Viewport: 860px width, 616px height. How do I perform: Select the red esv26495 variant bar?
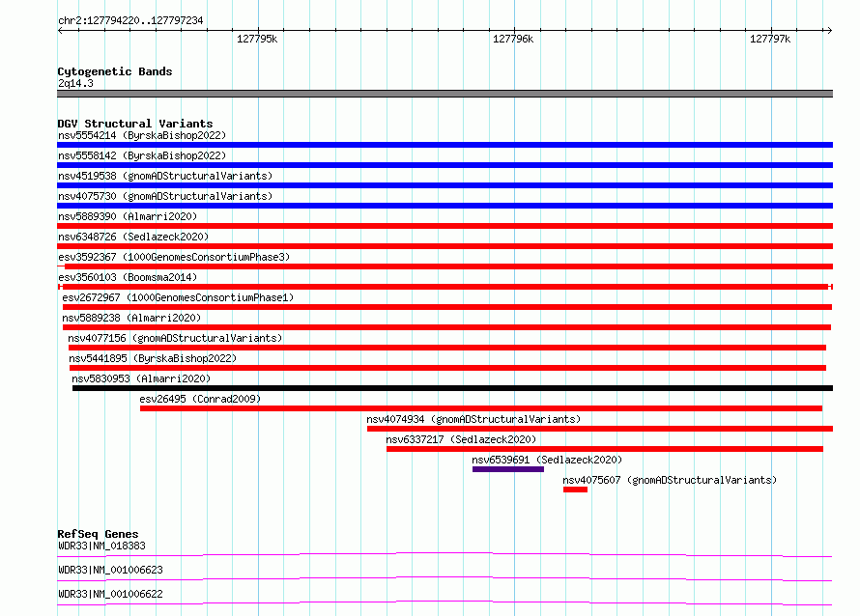[481, 408]
